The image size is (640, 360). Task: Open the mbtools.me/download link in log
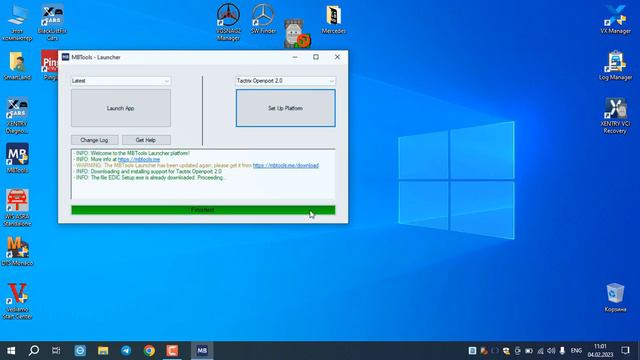click(286, 165)
